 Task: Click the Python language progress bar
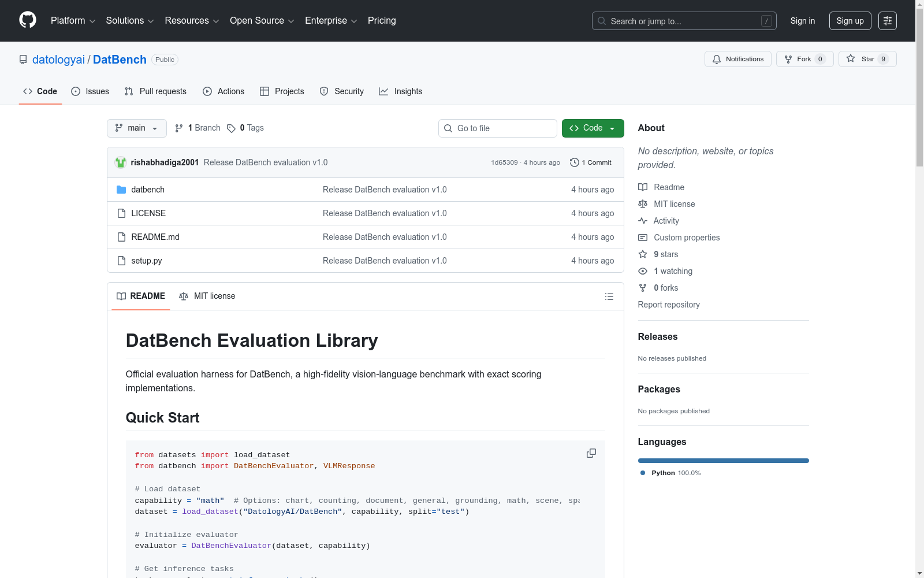click(x=724, y=461)
